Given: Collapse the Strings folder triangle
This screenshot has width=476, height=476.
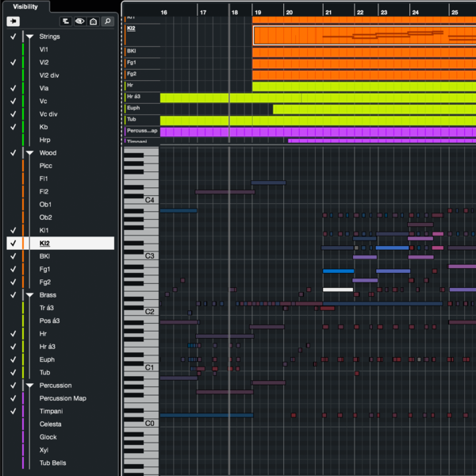Looking at the screenshot, I should [29, 36].
